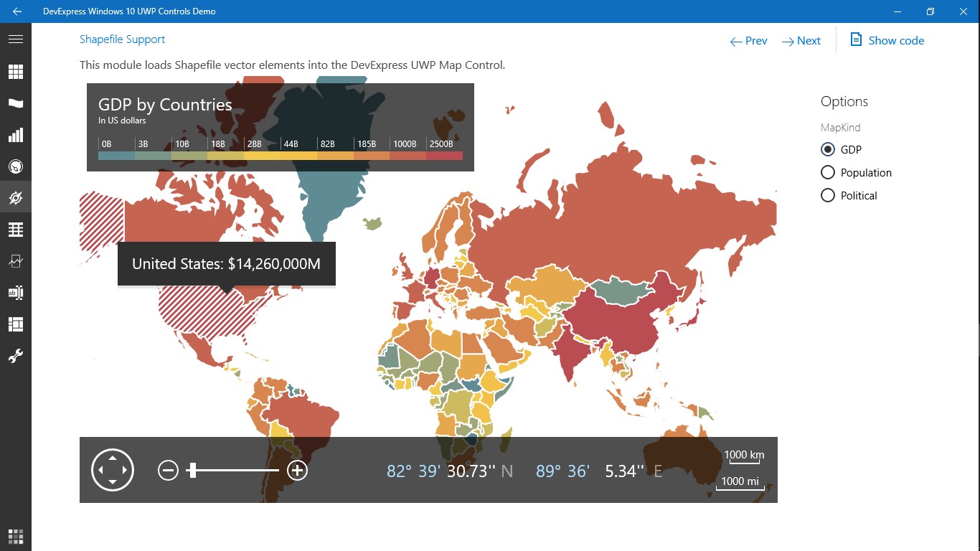This screenshot has width=980, height=551.
Task: Go to the Prev demo module
Action: pos(749,41)
